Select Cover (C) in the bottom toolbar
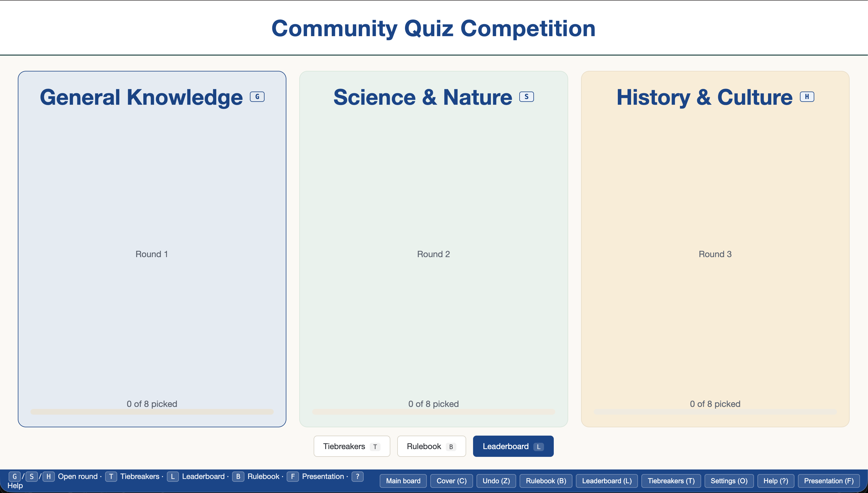868x493 pixels. point(452,481)
